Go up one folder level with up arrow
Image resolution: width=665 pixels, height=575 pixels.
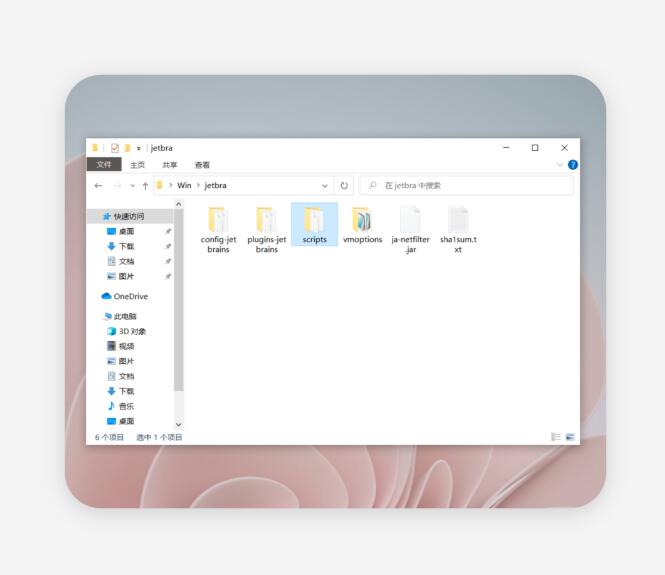tap(145, 186)
